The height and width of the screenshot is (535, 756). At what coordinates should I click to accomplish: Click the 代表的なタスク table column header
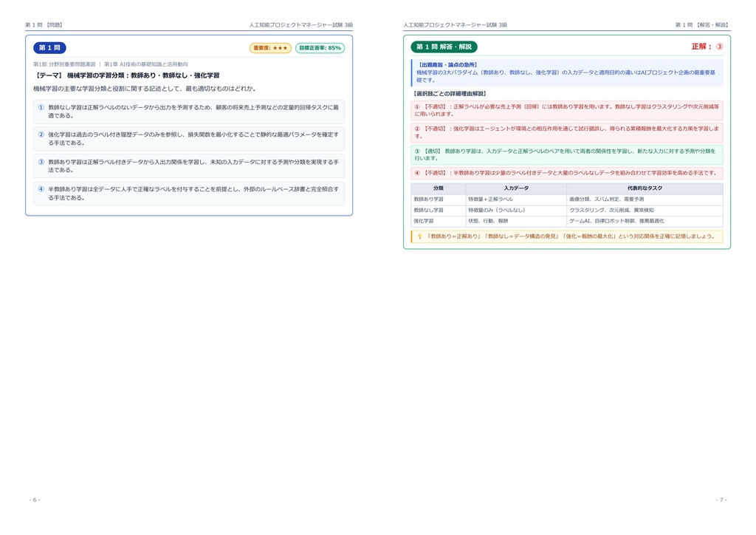(x=645, y=188)
